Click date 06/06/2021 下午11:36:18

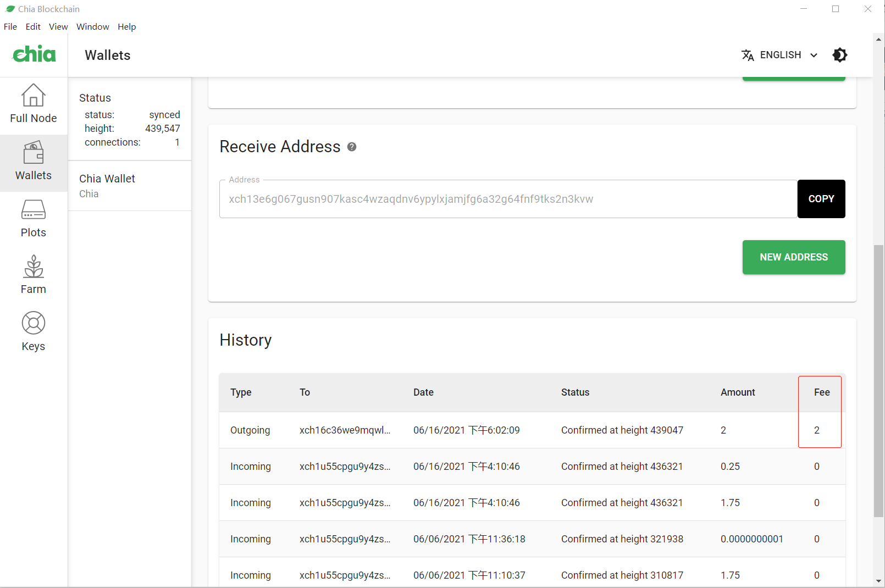click(x=469, y=539)
